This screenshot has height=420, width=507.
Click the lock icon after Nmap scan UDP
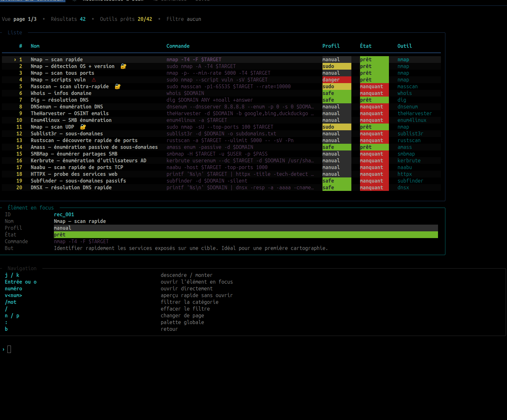pos(83,127)
